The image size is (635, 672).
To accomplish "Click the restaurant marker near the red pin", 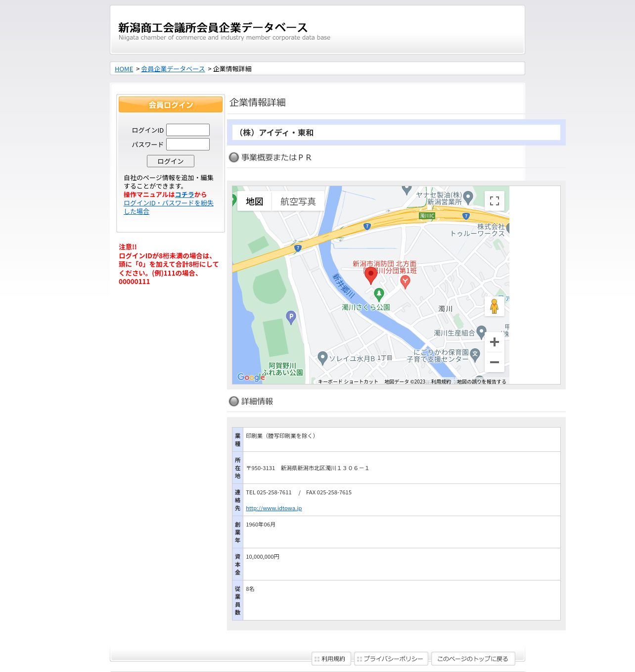I will click(405, 282).
